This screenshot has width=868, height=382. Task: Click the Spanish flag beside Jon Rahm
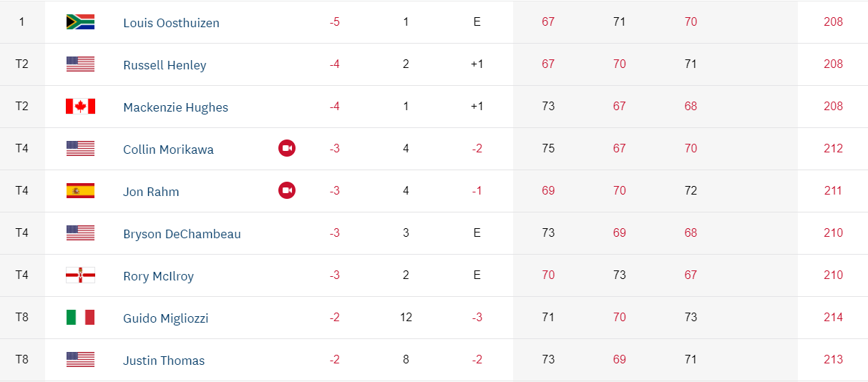[x=80, y=191]
